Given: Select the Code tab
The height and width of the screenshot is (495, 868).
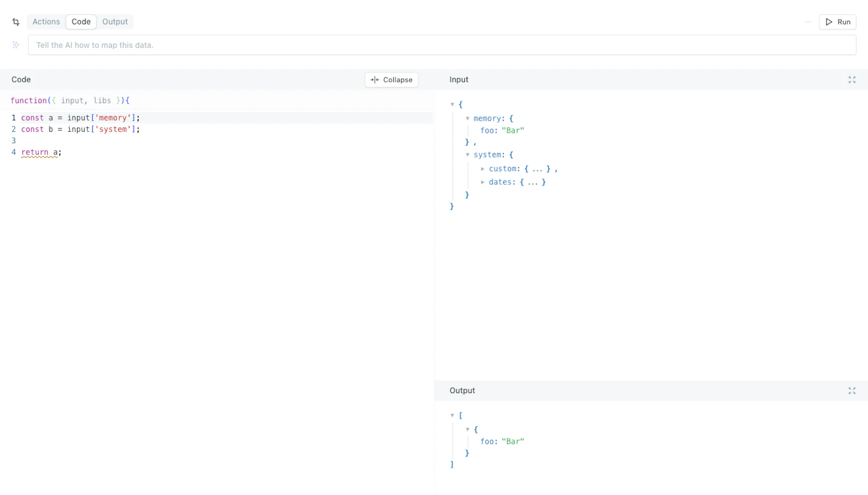Looking at the screenshot, I should click(x=81, y=22).
